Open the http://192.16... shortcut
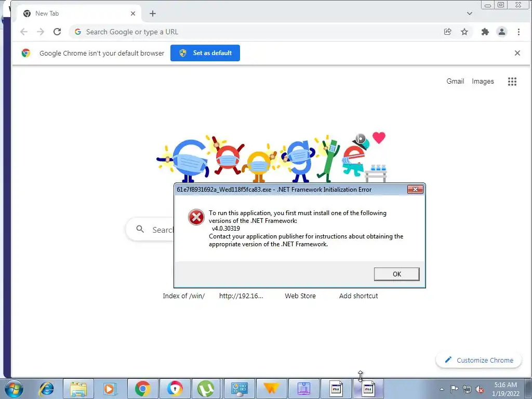Screen dimensions: 532x399 click(x=241, y=296)
